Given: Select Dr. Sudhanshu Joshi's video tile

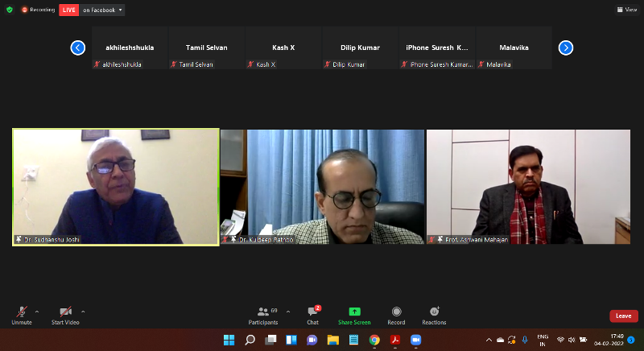Looking at the screenshot, I should [115, 187].
